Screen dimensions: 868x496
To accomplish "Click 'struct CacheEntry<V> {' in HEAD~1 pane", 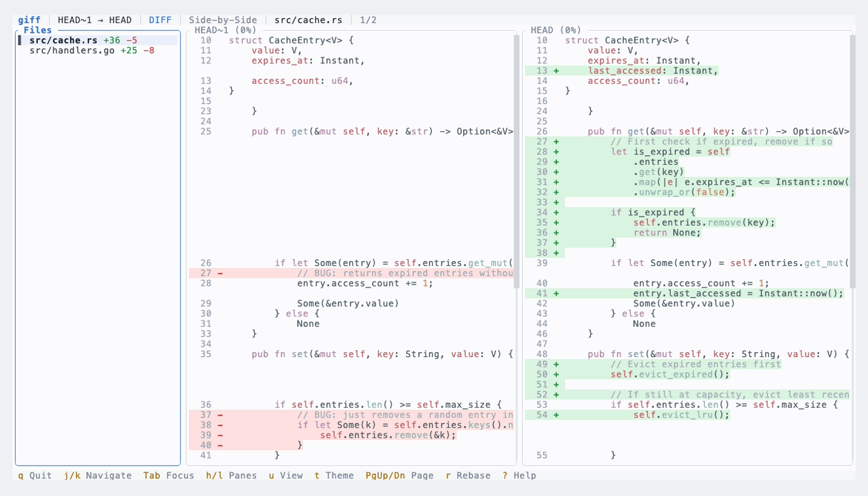I will pyautogui.click(x=291, y=40).
